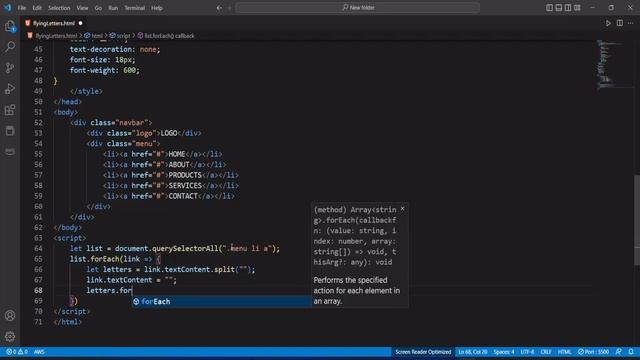Click errors and warnings count in status bar
The height and width of the screenshot is (360, 640).
pyautogui.click(x=17, y=352)
